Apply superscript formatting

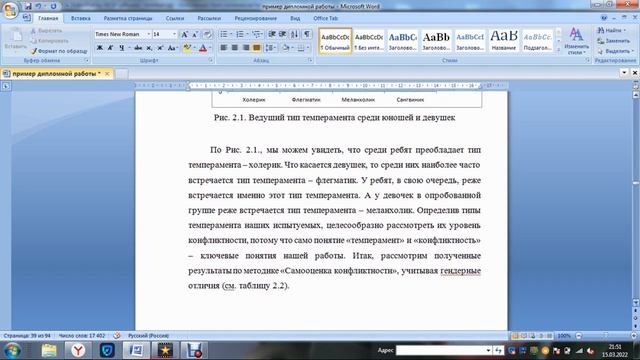coord(160,48)
